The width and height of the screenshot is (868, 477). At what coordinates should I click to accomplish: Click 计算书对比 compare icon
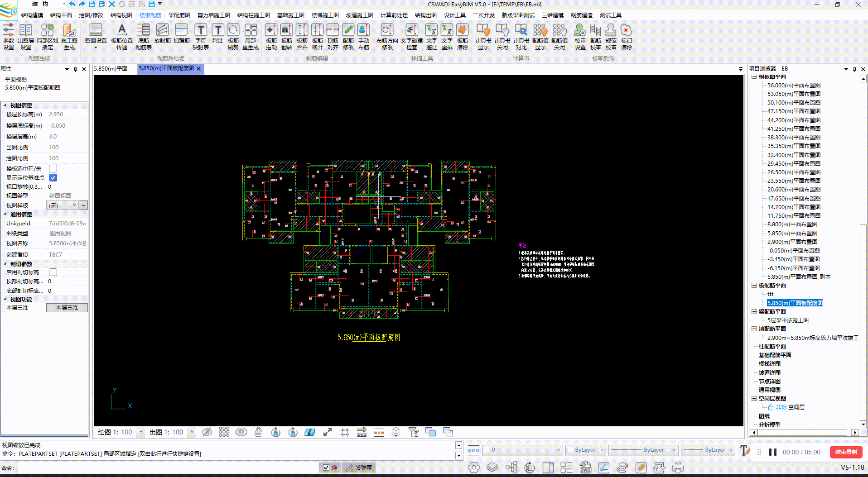pos(521,37)
